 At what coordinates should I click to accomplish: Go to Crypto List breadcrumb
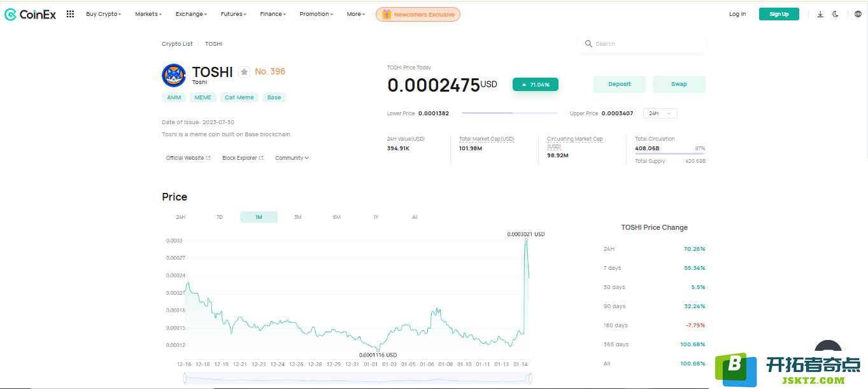pyautogui.click(x=177, y=44)
